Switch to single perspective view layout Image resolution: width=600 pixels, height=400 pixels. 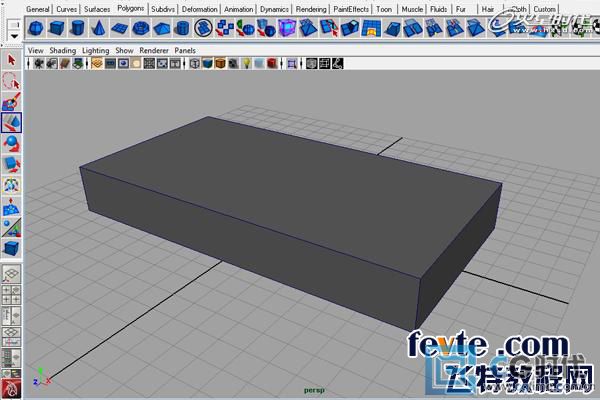tap(11, 274)
